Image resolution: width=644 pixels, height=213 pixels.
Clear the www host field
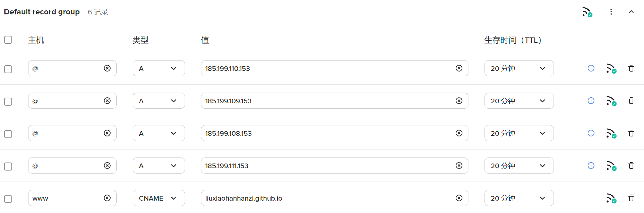pos(107,198)
